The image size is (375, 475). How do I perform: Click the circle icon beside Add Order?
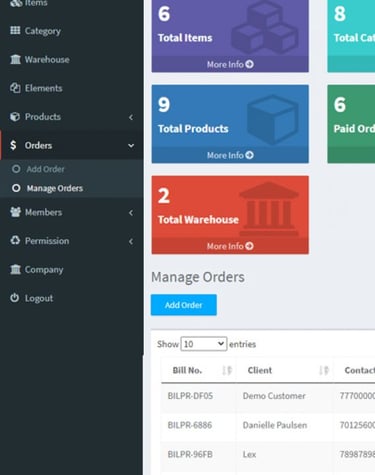click(x=16, y=169)
